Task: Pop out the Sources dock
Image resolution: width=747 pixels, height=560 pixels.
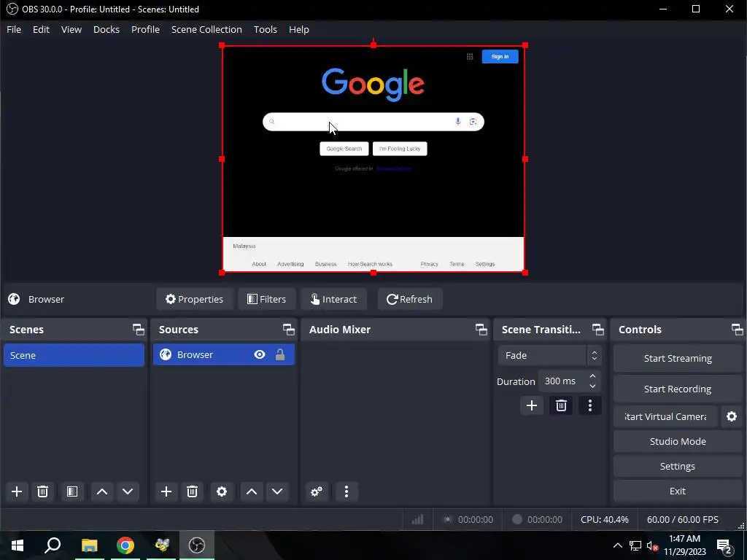Action: coord(289,330)
